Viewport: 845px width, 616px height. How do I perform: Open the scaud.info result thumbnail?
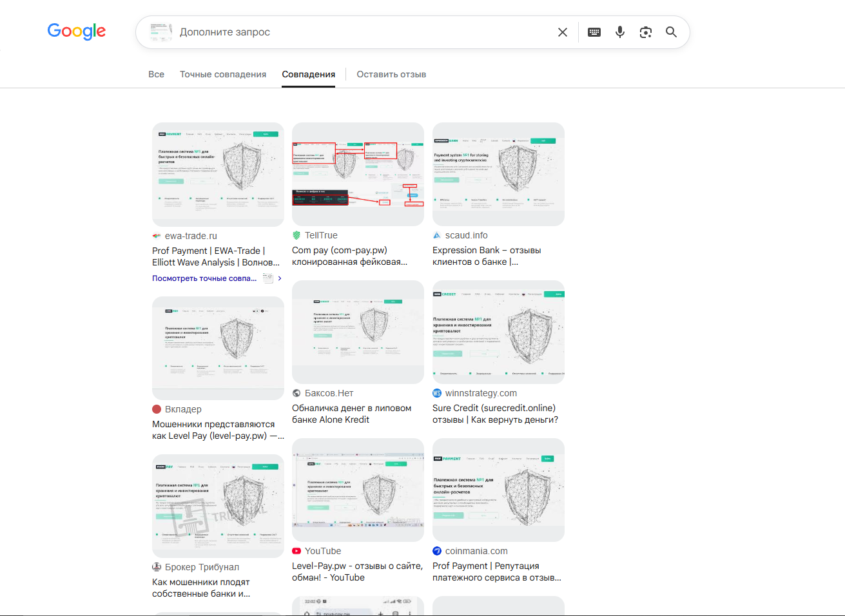pyautogui.click(x=498, y=174)
